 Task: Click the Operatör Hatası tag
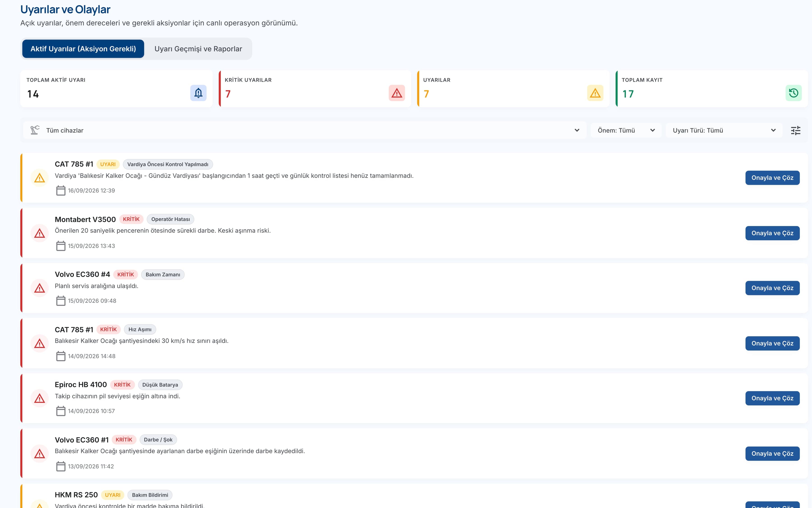[x=171, y=219]
